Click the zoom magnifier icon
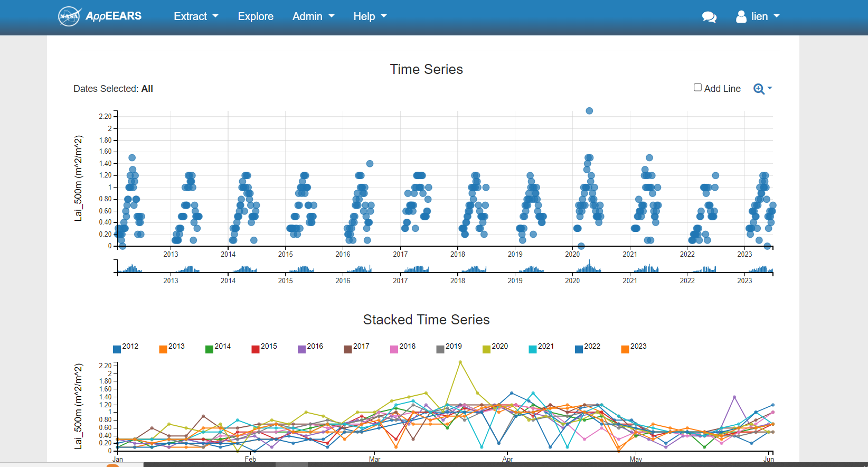 pos(759,89)
